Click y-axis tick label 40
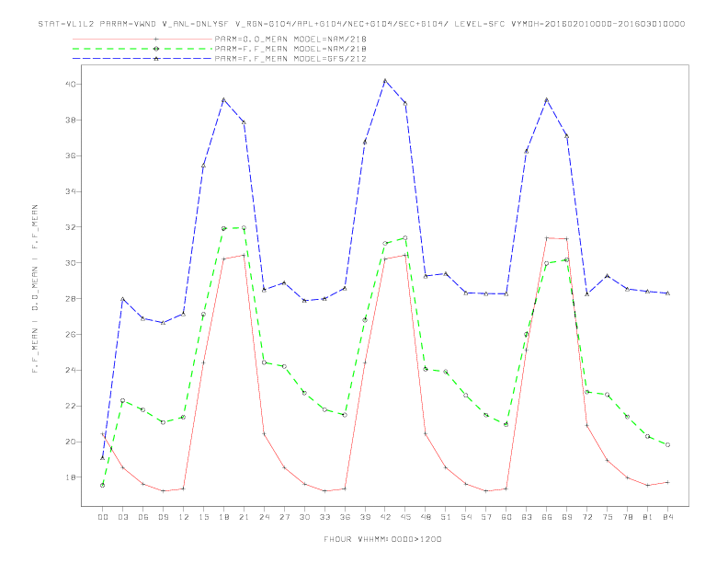The image size is (728, 563). tap(71, 84)
